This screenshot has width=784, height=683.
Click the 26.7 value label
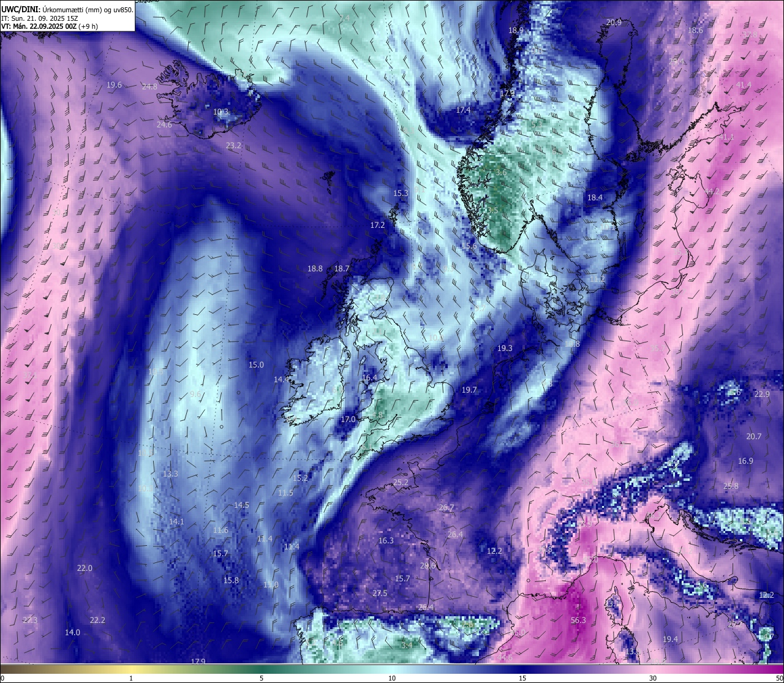[447, 507]
